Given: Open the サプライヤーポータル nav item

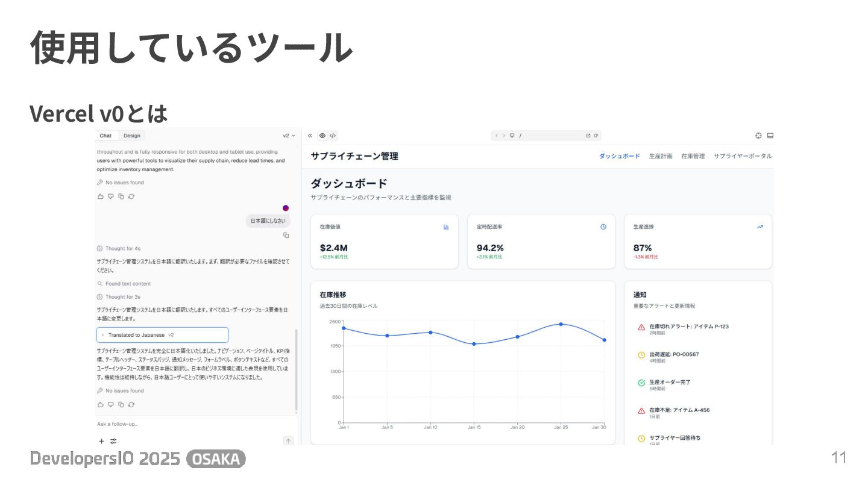Looking at the screenshot, I should 743,156.
